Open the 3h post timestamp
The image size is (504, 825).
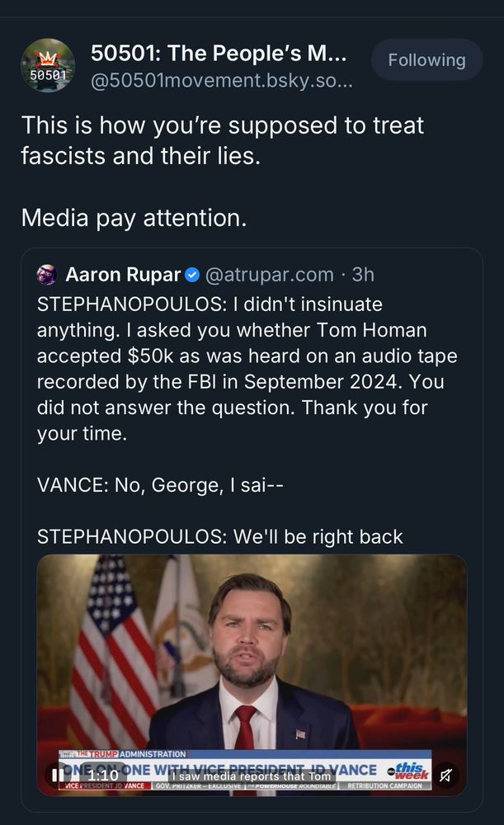pyautogui.click(x=363, y=274)
